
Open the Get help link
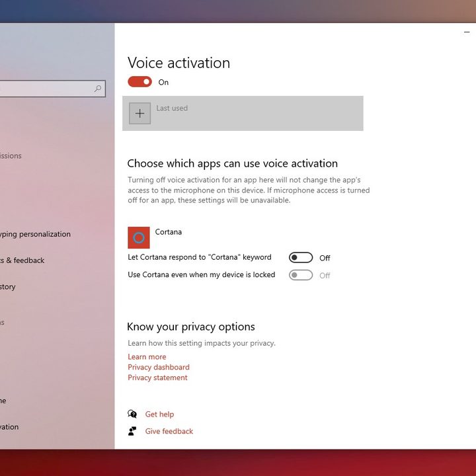[x=159, y=414]
